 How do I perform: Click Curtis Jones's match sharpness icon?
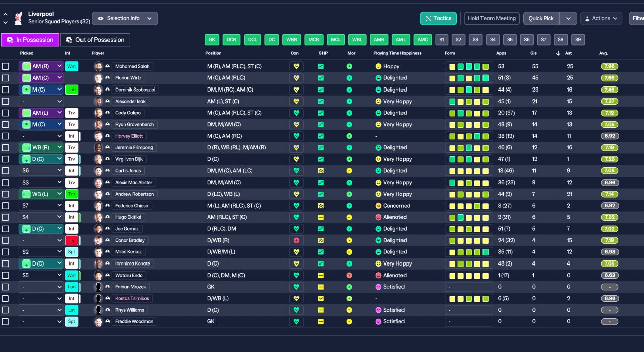[x=321, y=171]
